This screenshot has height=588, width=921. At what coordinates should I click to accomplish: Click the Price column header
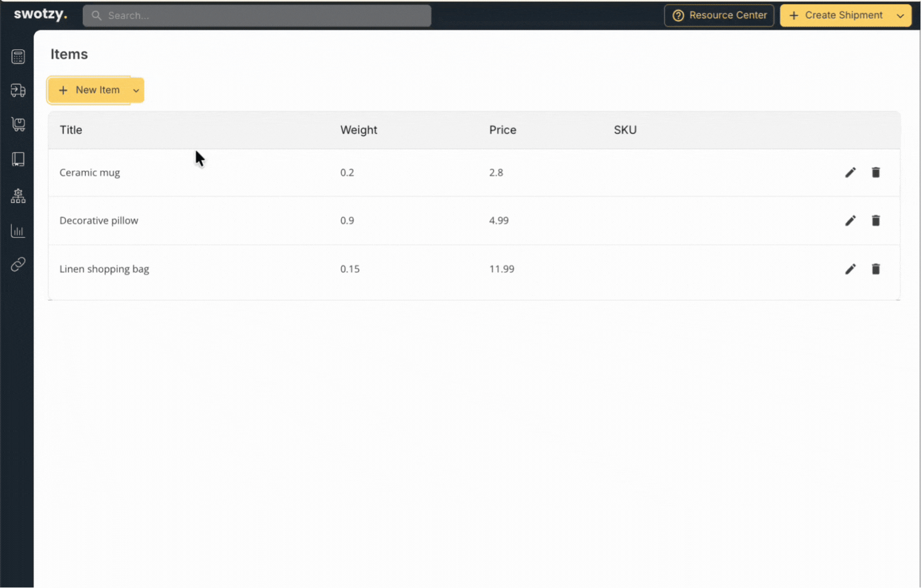pyautogui.click(x=503, y=129)
